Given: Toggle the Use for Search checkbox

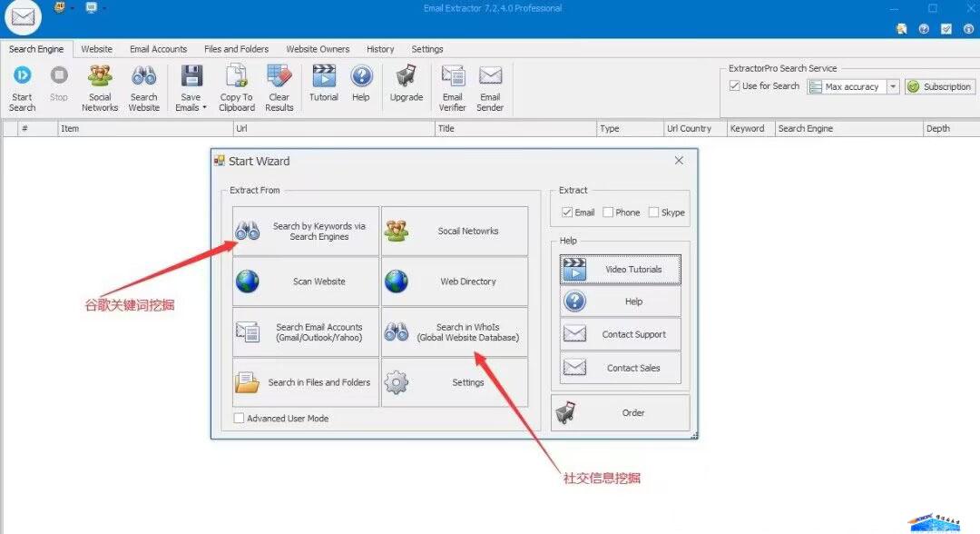Looking at the screenshot, I should click(x=735, y=85).
